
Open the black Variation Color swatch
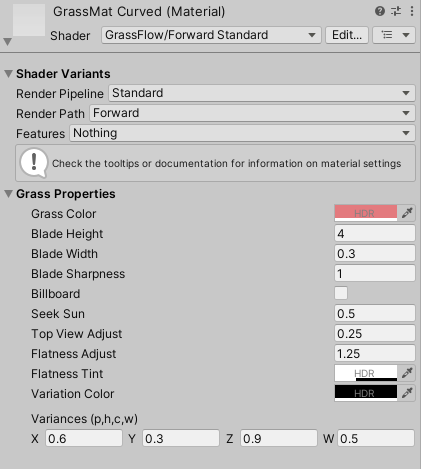pyautogui.click(x=366, y=393)
